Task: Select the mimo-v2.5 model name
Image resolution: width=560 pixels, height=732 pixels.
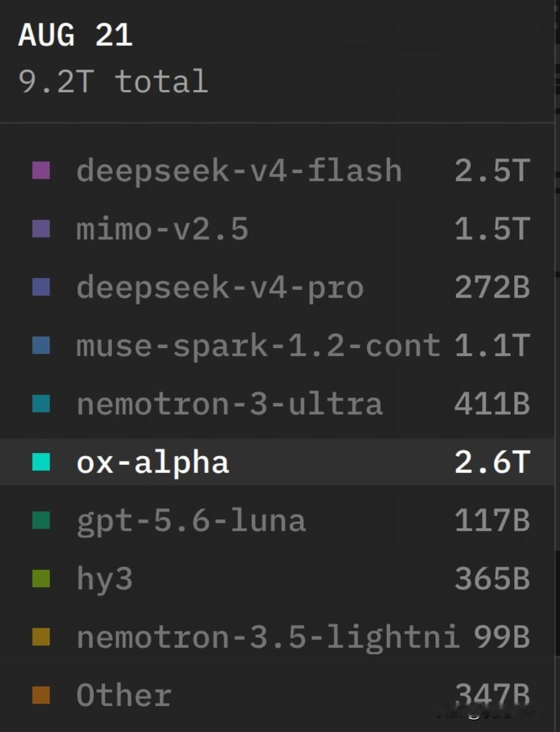Action: coord(162,229)
